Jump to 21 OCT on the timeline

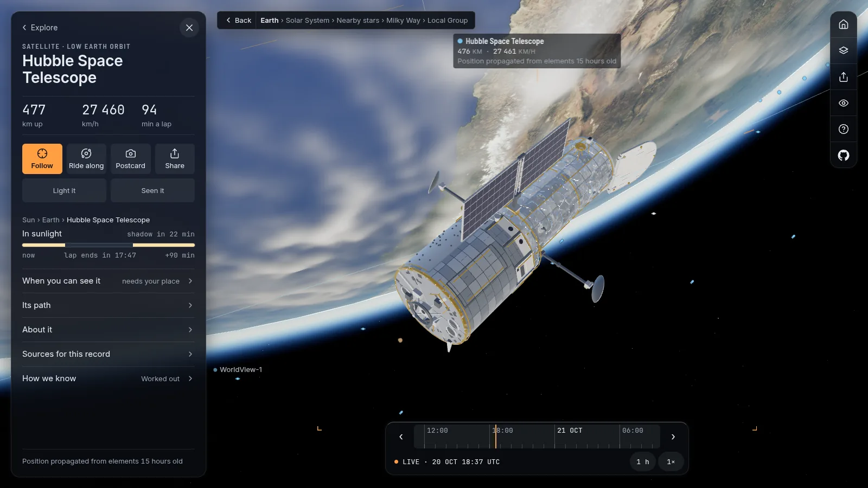pos(570,431)
